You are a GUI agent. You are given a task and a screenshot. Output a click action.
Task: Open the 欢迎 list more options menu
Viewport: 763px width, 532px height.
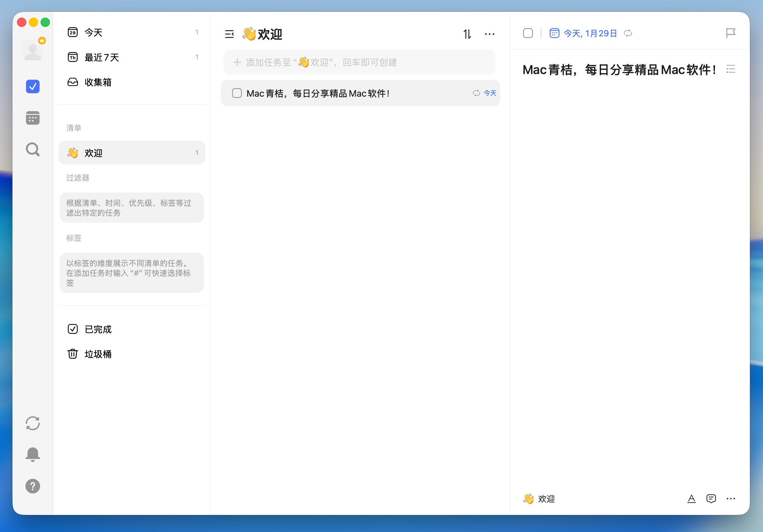click(489, 34)
